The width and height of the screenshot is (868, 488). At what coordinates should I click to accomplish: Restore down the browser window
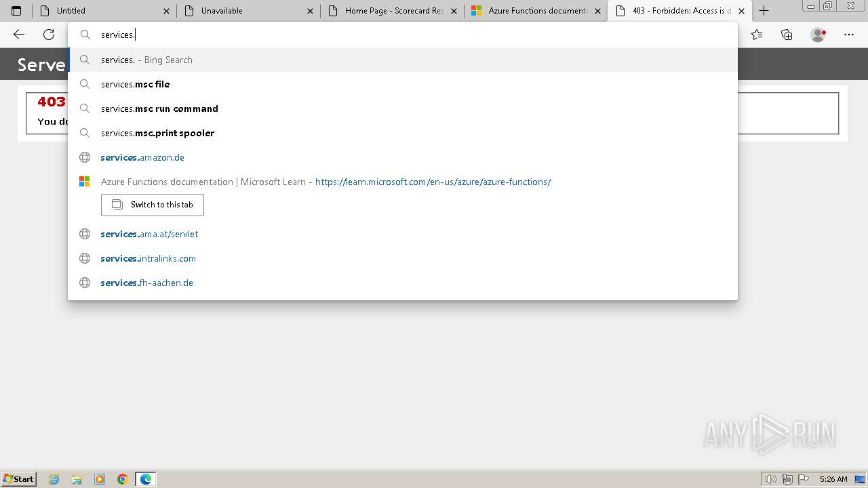[827, 6]
